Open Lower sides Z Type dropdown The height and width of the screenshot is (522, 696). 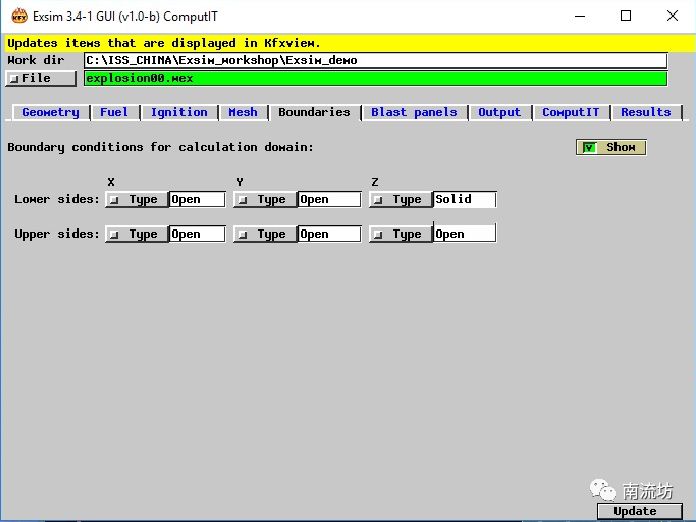(x=400, y=199)
